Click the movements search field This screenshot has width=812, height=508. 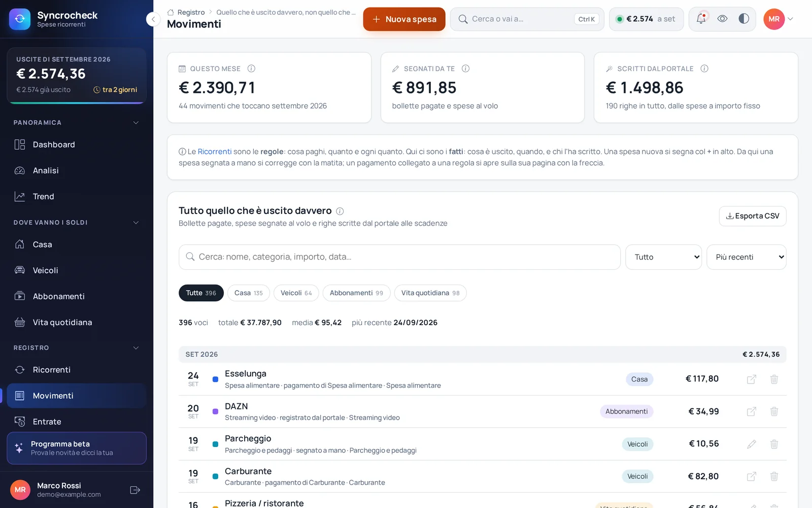click(x=399, y=257)
